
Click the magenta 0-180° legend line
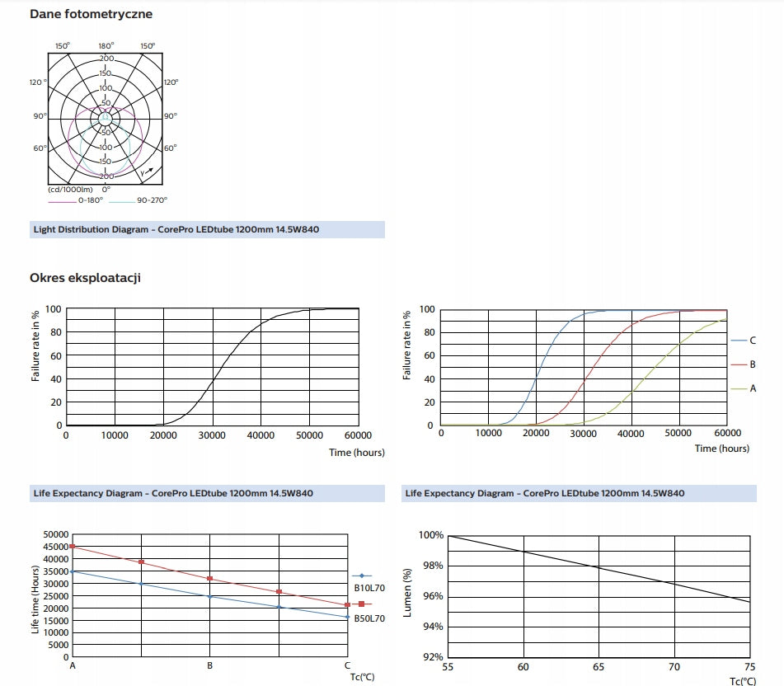[62, 200]
